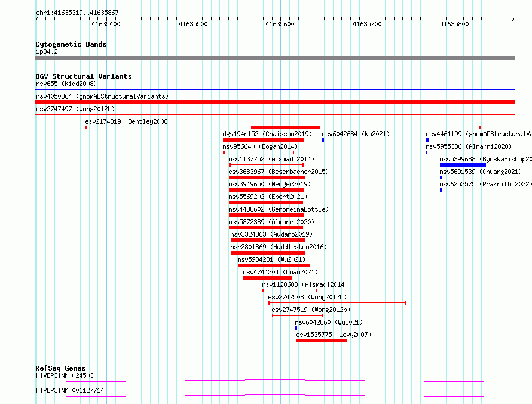Select the gray 1p34.2 cytogenetic band bar
The width and height of the screenshot is (532, 404).
(x=275, y=58)
